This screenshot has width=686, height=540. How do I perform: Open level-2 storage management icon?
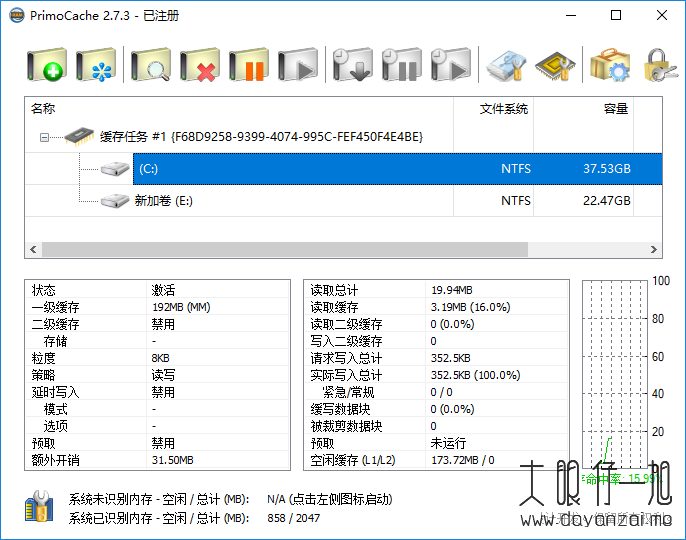(x=506, y=66)
